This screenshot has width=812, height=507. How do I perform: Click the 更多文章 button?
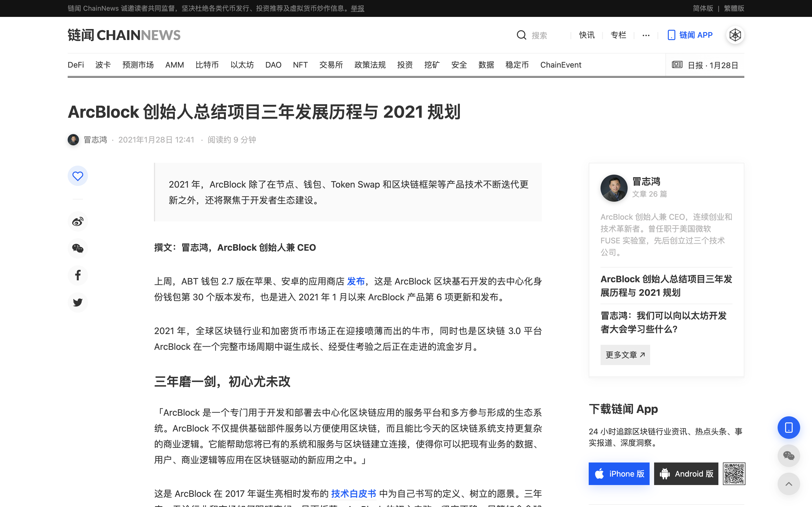[625, 355]
